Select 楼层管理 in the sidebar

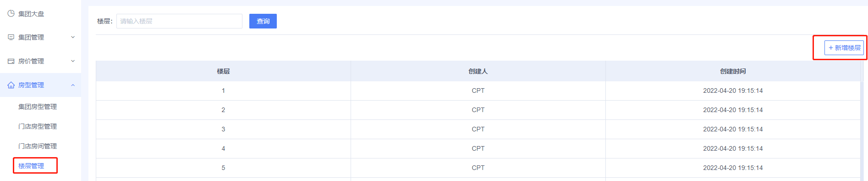[31, 166]
